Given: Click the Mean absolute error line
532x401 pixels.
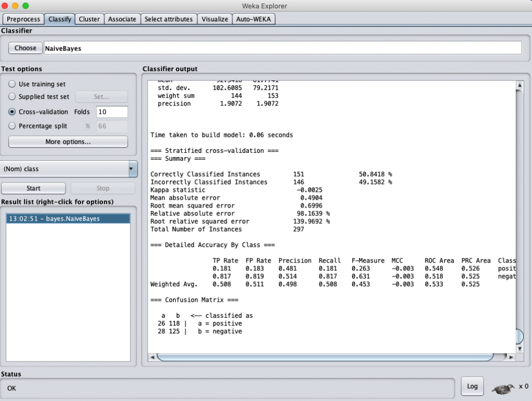Looking at the screenshot, I should (236, 198).
